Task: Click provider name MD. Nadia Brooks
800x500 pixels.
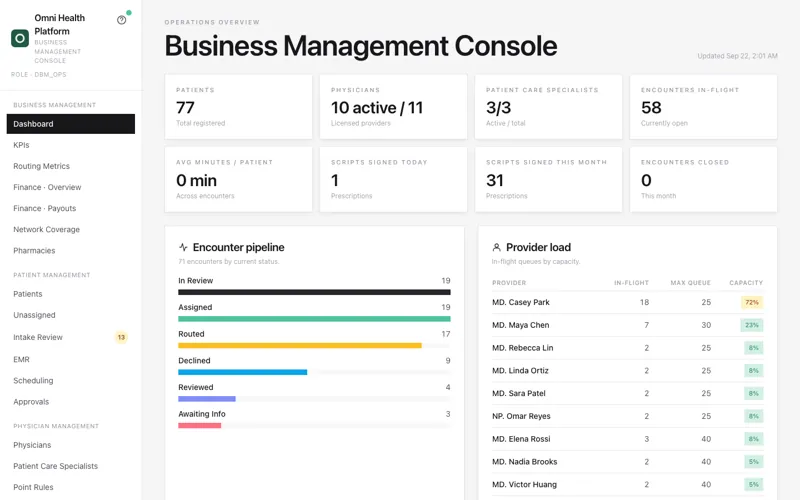Action: pyautogui.click(x=524, y=462)
